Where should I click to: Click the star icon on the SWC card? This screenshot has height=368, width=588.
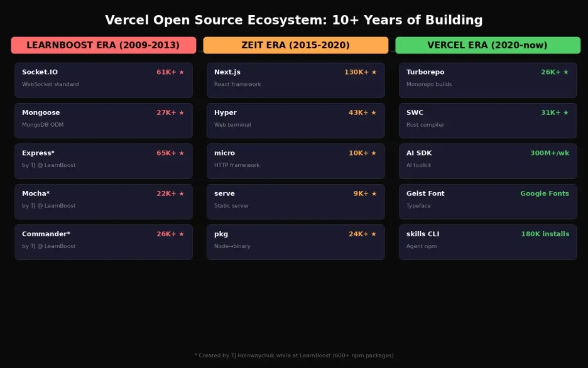click(565, 112)
